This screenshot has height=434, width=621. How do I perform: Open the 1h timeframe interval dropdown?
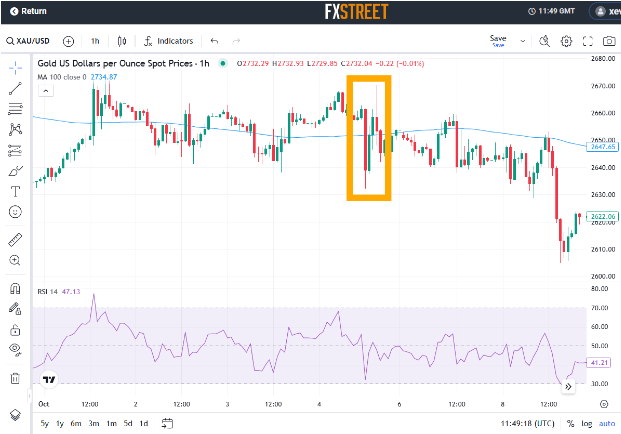(x=95, y=41)
